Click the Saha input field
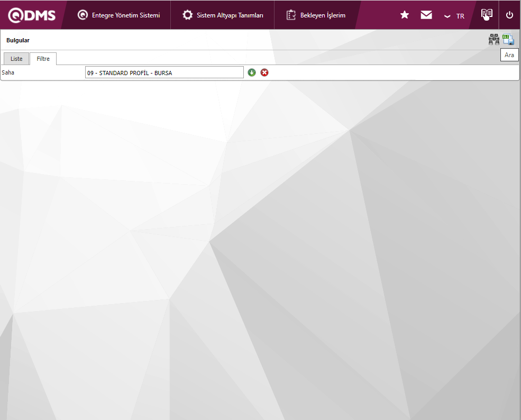The width and height of the screenshot is (521, 420). pos(164,72)
